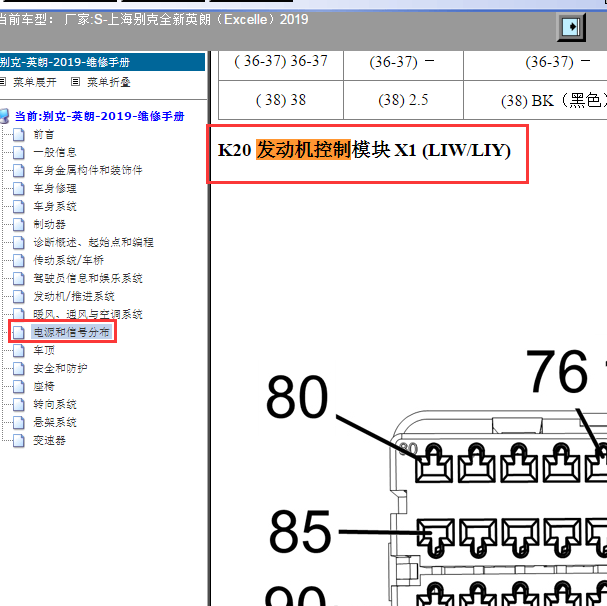Click the 菜单展开 expand-all link
This screenshot has height=606, width=607.
point(35,82)
